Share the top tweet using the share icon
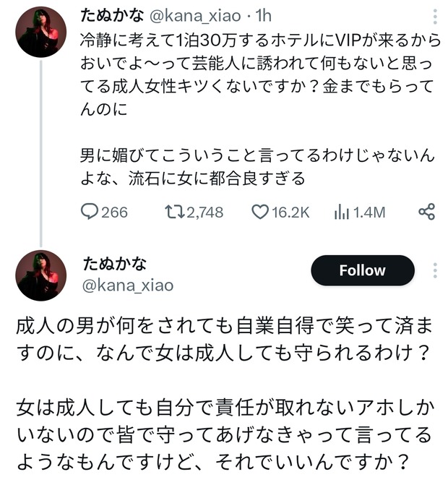Screen dimensions: 448x485 pos(426,212)
